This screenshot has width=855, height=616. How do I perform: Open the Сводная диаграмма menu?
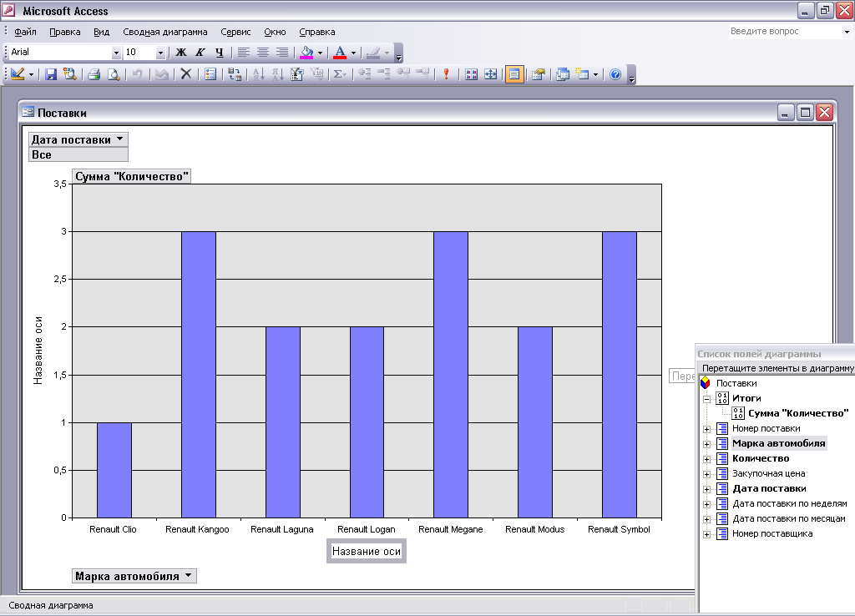pyautogui.click(x=165, y=33)
